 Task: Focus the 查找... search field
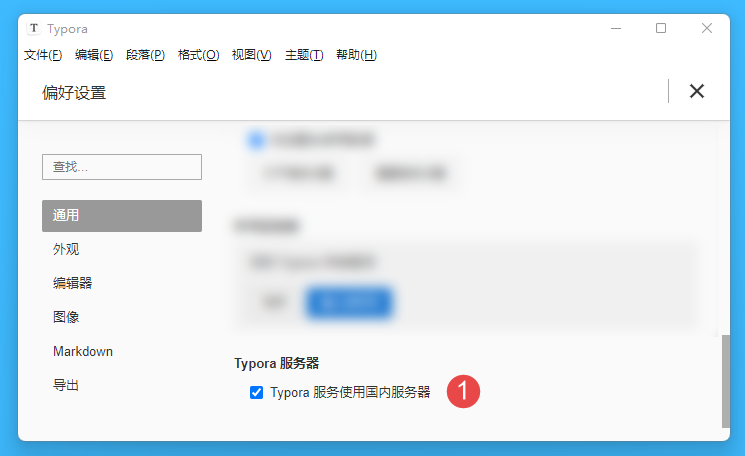(x=122, y=167)
